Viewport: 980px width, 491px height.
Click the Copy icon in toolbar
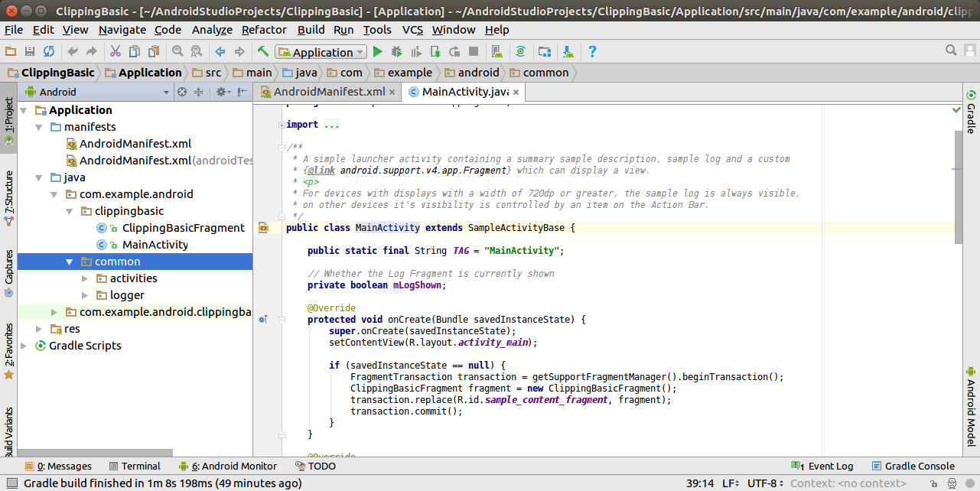135,51
